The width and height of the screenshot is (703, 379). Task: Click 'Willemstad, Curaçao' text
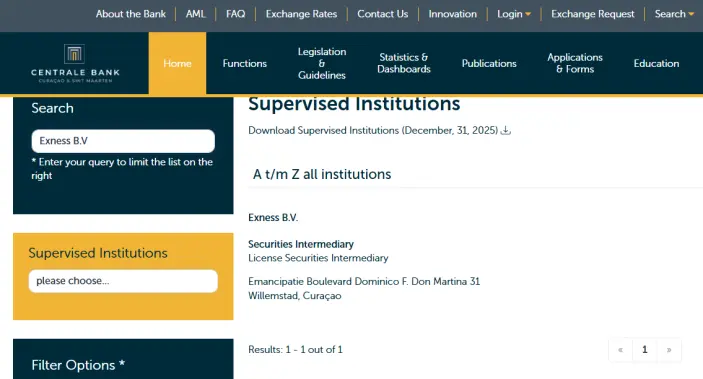(x=295, y=296)
